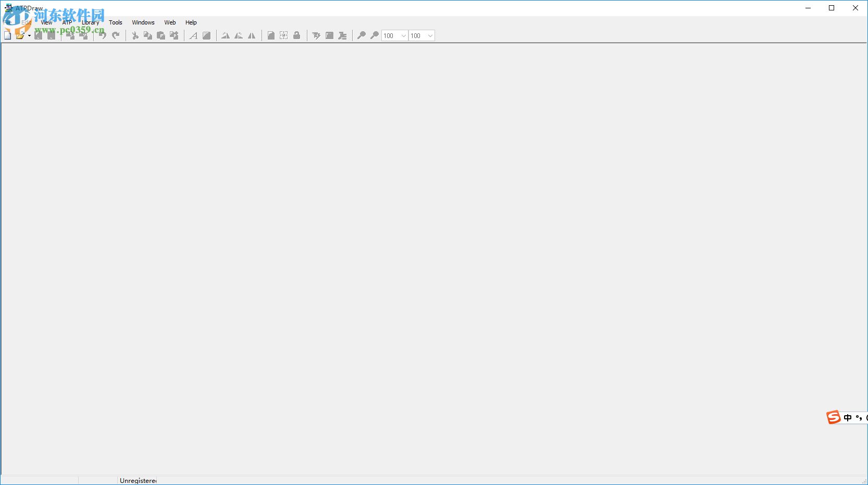
Task: Open the first 100 zoom combo box
Action: click(x=394, y=35)
